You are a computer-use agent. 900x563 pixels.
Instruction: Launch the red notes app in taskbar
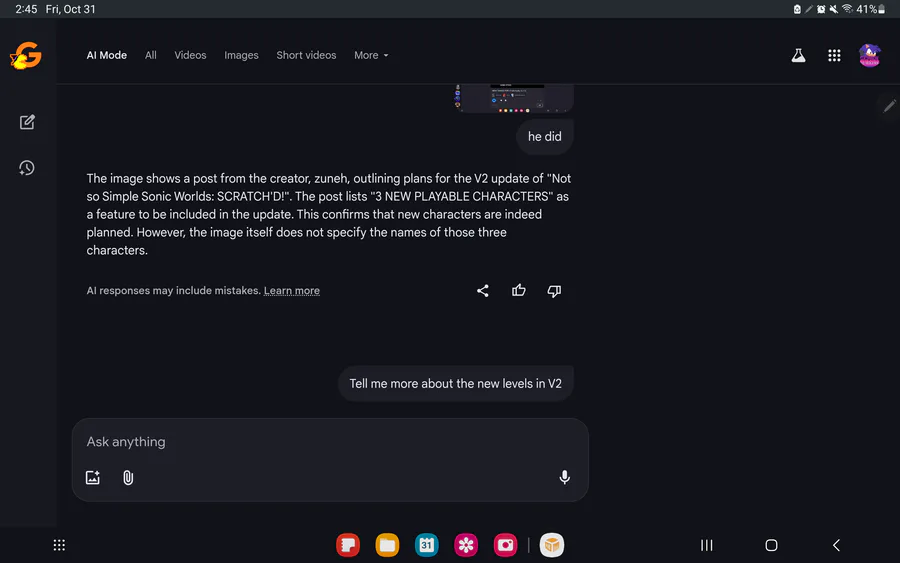point(348,545)
